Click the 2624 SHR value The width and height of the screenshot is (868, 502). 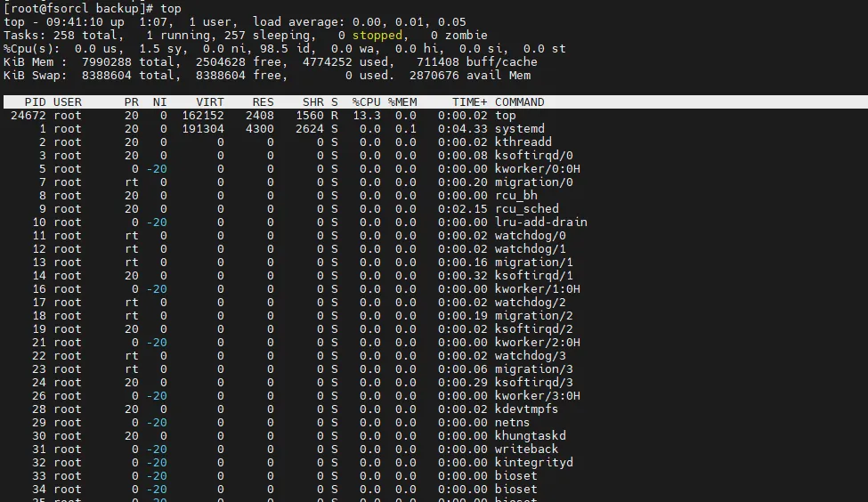[310, 129]
